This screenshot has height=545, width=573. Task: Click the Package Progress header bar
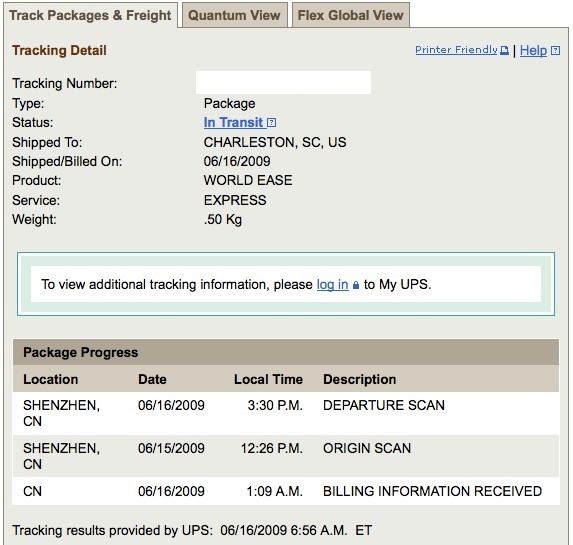[x=286, y=352]
